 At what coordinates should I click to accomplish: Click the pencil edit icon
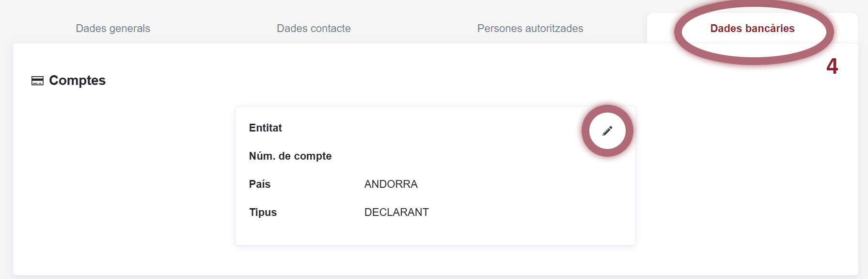tap(607, 131)
